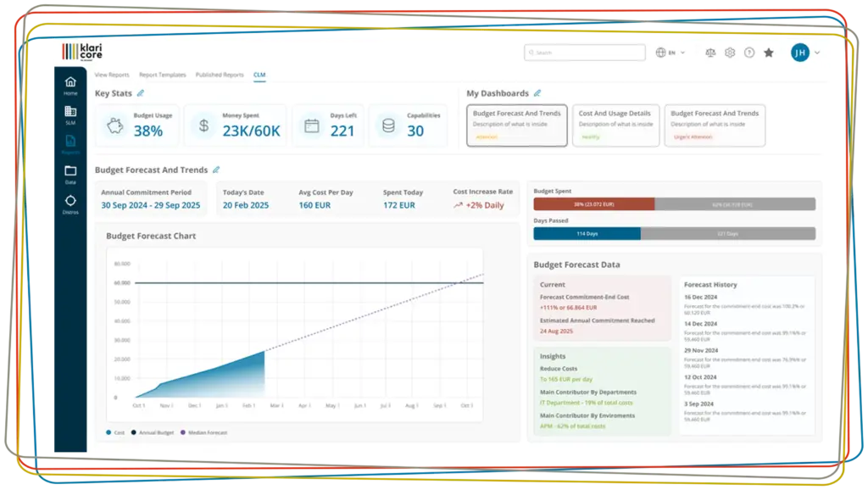The image size is (868, 490).
Task: Click the 221 Days Left value
Action: point(342,131)
